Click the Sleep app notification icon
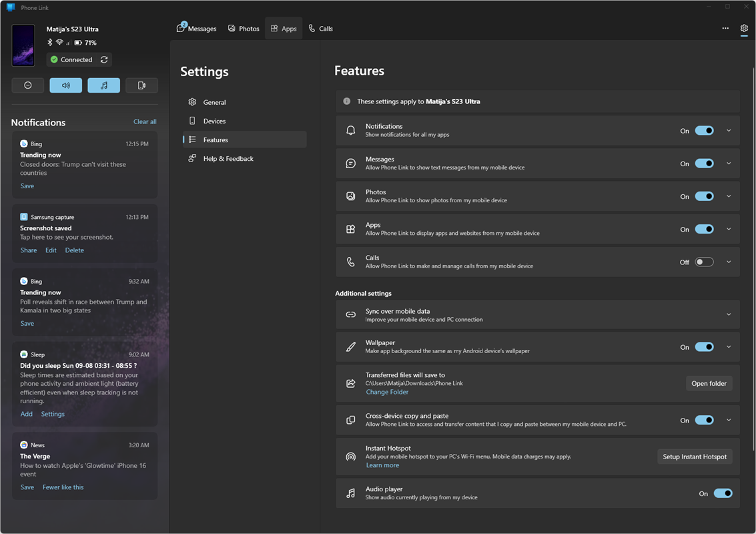The width and height of the screenshot is (756, 534). [23, 354]
